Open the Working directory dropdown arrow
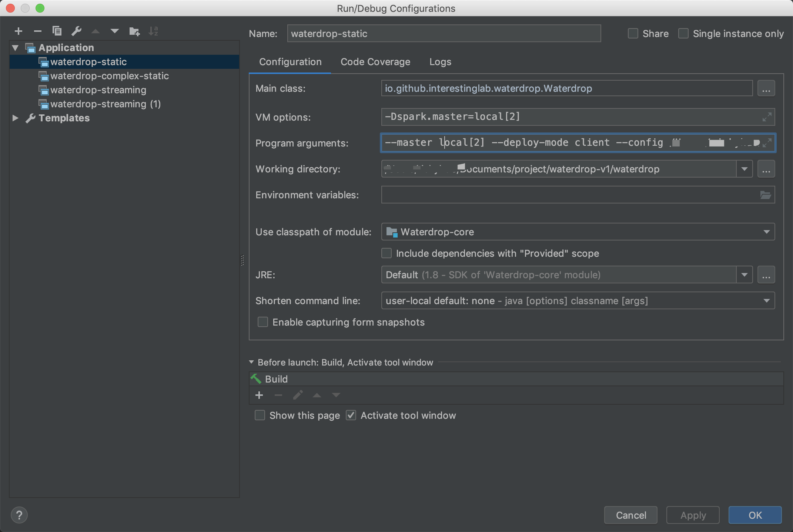The width and height of the screenshot is (793, 532). point(745,169)
